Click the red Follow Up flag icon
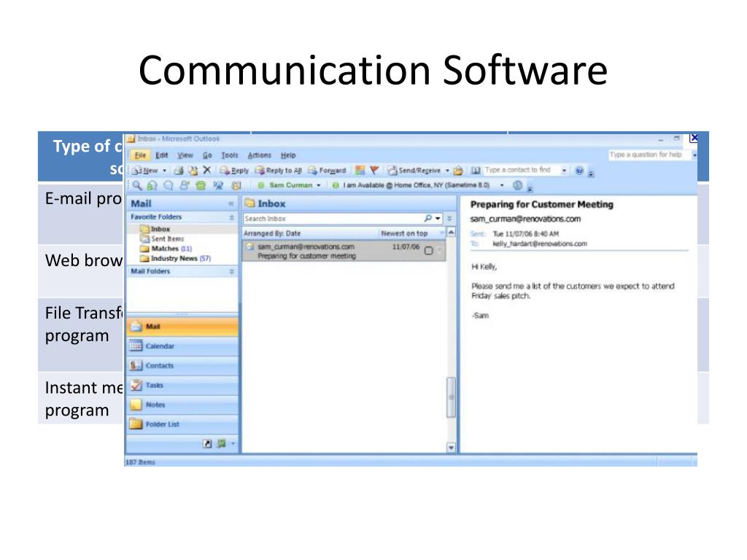 tap(374, 170)
